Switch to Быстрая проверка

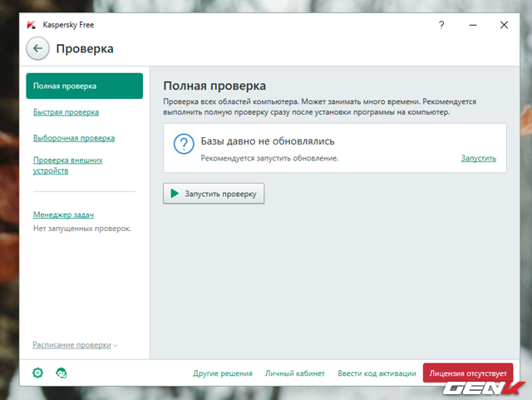[x=66, y=111]
